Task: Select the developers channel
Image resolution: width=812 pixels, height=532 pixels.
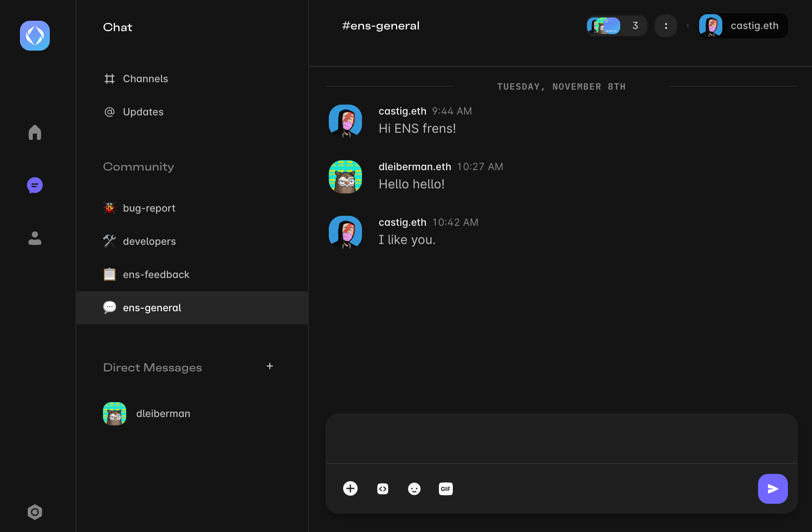Action: click(149, 242)
